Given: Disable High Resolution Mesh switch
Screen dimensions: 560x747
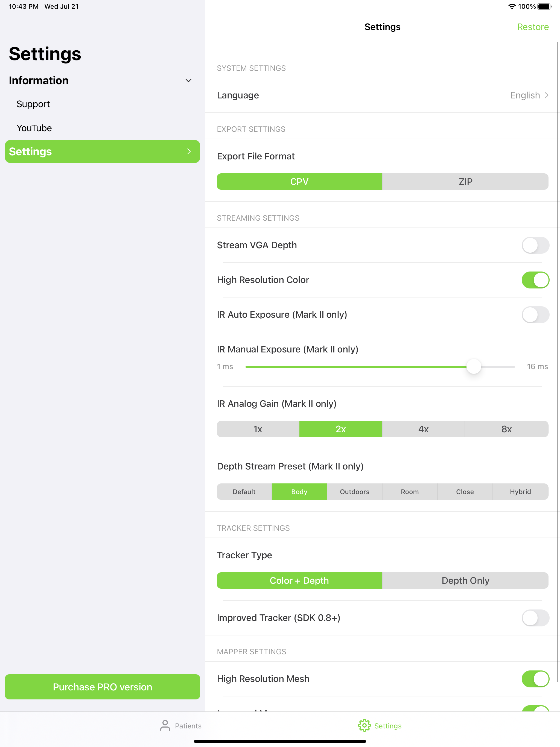Looking at the screenshot, I should [535, 679].
